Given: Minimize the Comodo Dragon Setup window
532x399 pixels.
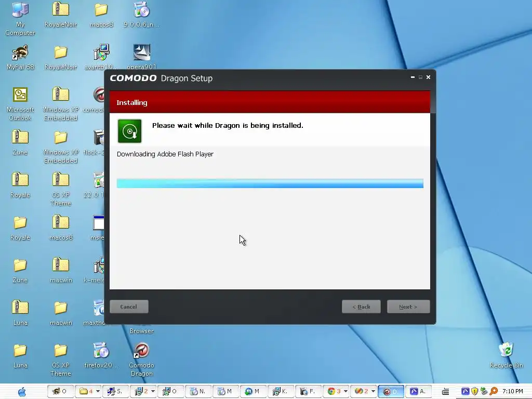Looking at the screenshot, I should pos(413,77).
